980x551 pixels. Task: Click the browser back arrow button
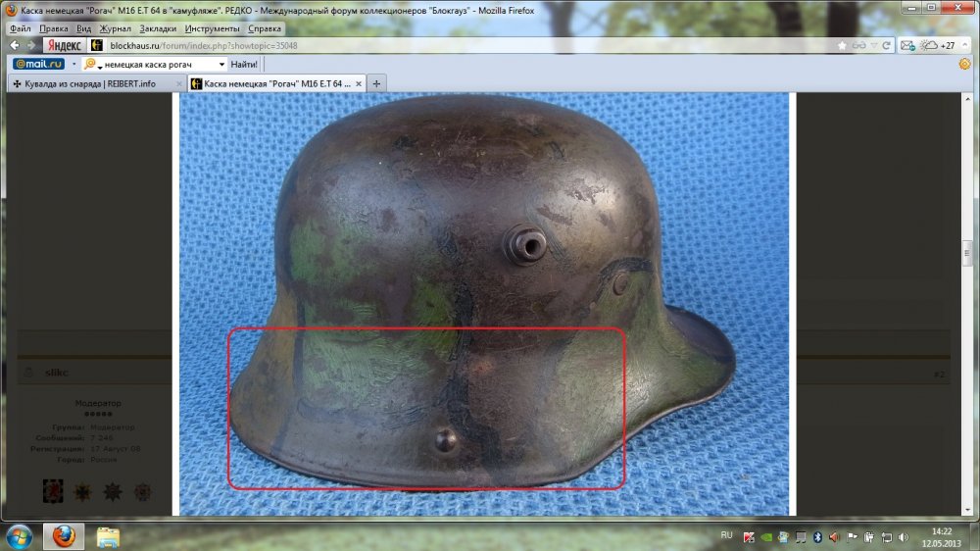tap(15, 45)
